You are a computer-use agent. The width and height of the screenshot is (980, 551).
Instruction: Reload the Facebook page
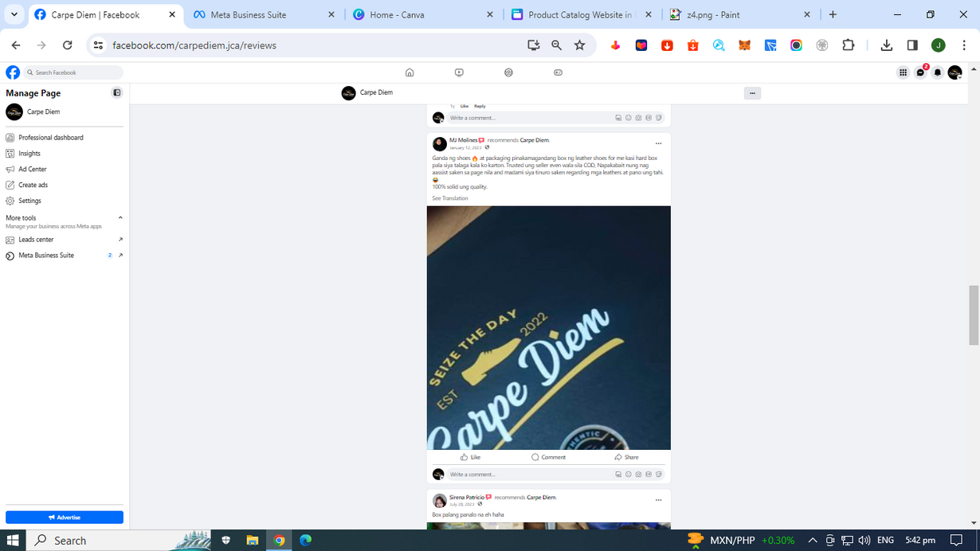(68, 45)
